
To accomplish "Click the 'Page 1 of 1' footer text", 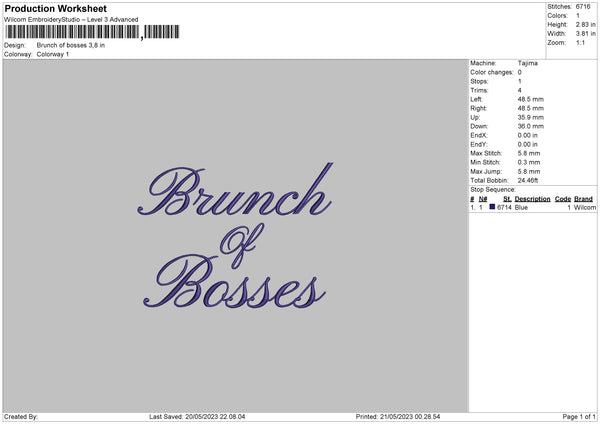I will pos(579,417).
